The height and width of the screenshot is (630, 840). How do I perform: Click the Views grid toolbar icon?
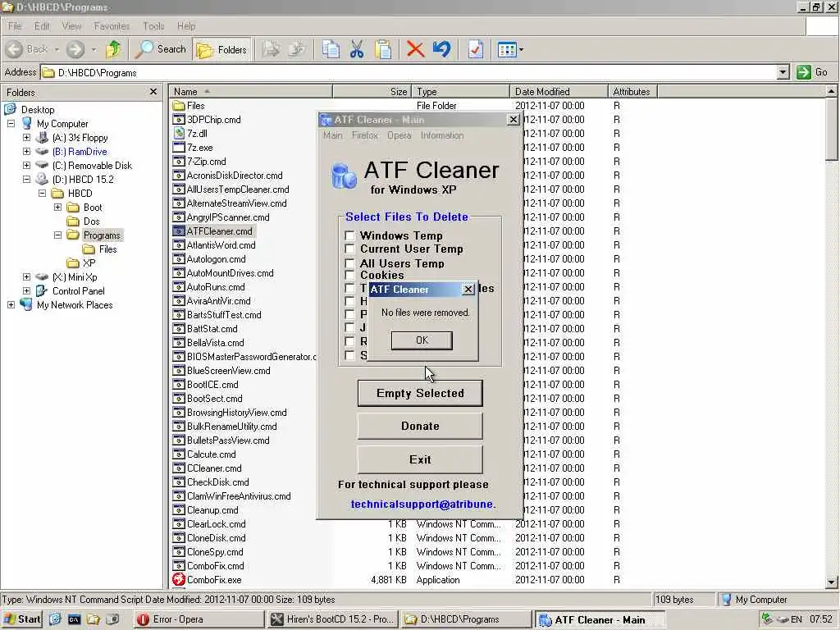pos(506,50)
